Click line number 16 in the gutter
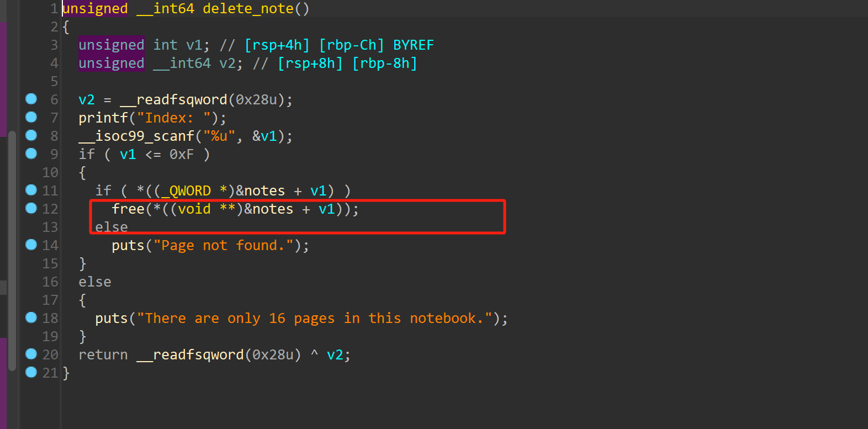868x429 pixels. (50, 282)
